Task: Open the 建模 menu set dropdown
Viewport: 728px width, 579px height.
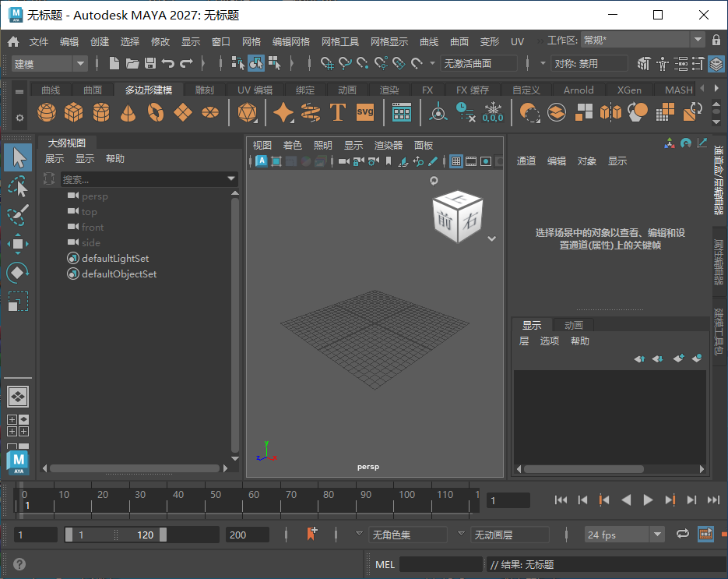Action: (47, 63)
